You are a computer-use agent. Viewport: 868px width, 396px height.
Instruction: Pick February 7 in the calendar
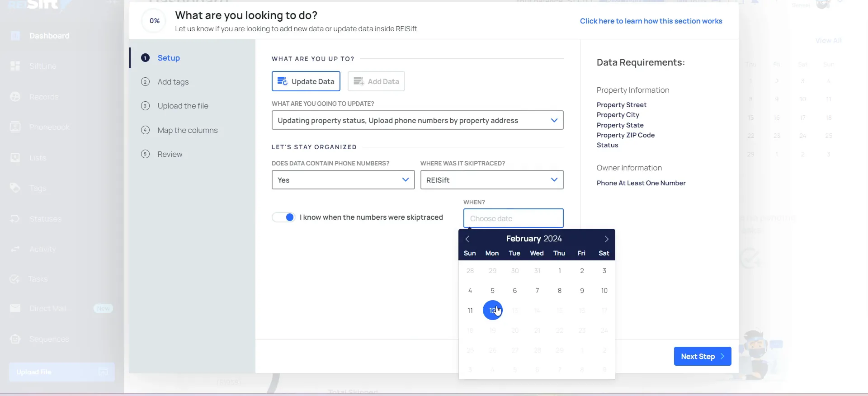point(537,291)
